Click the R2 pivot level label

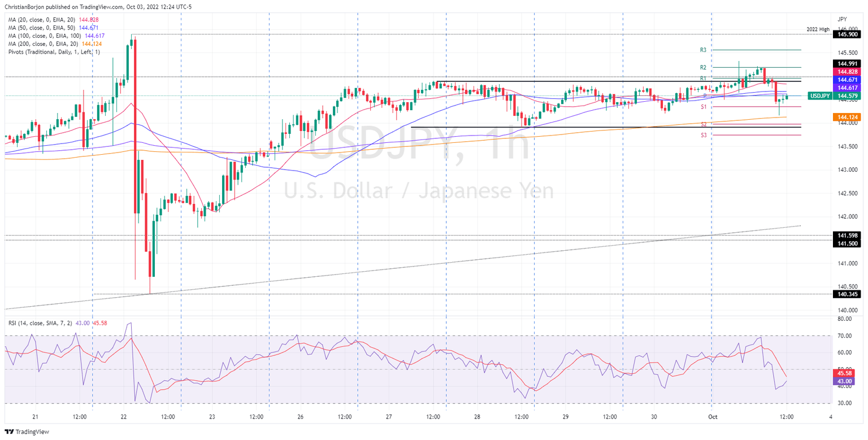703,67
